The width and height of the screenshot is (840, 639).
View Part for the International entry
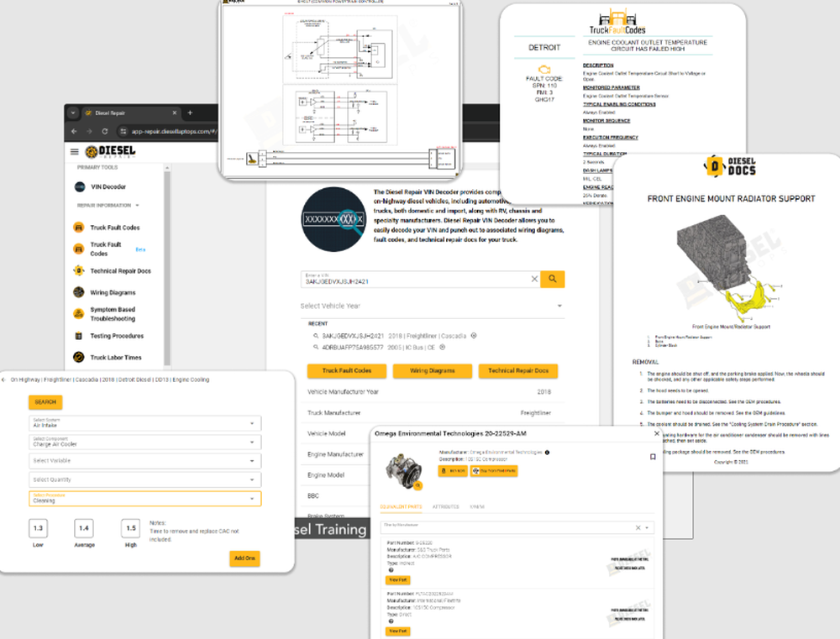point(397,631)
